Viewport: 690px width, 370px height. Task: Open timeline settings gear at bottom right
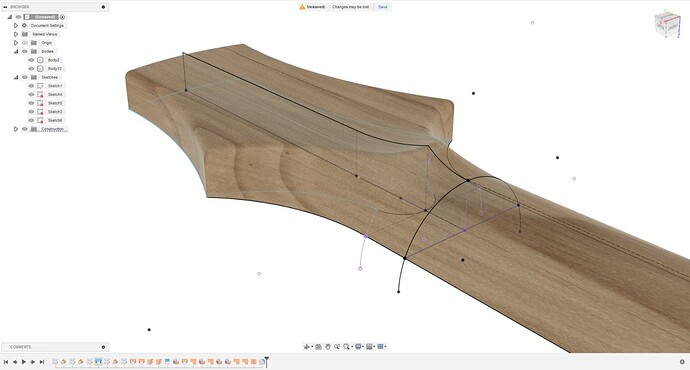click(x=683, y=362)
